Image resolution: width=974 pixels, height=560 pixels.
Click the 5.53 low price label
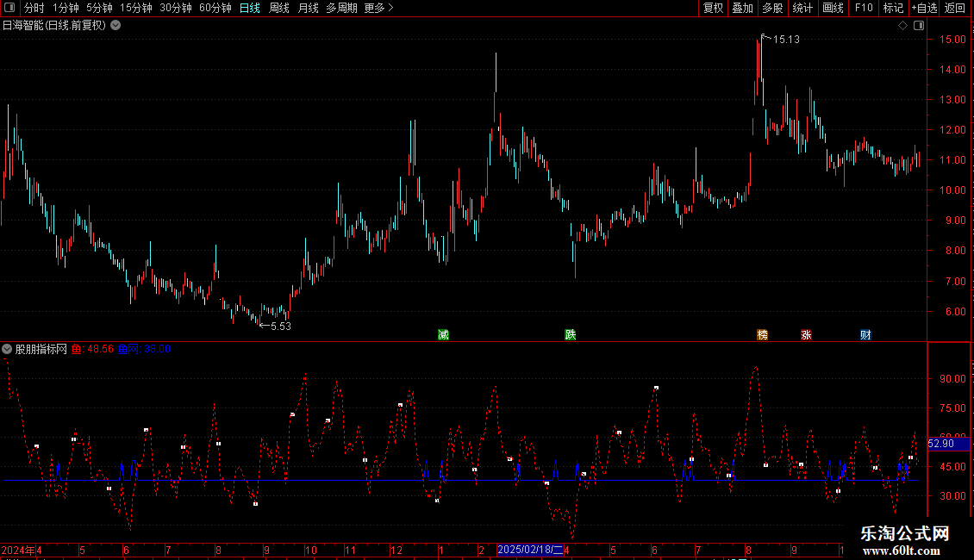pyautogui.click(x=281, y=326)
